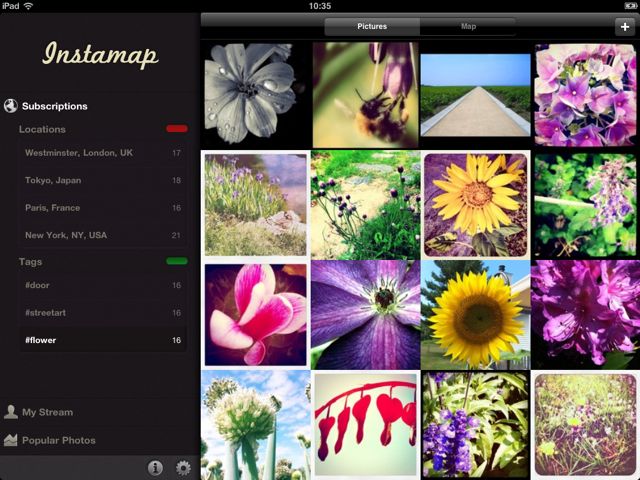Screen dimensions: 640x480
Task: Select New York, NY, USA location
Action: pos(102,235)
